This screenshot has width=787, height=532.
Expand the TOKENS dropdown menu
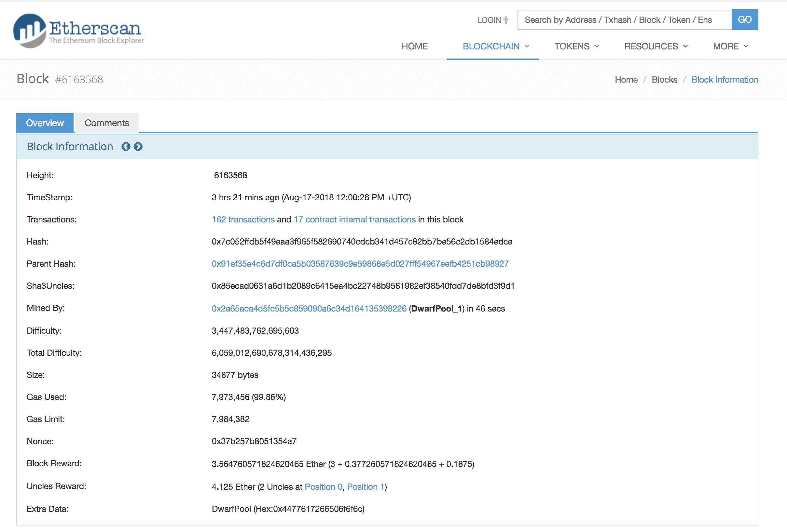[x=576, y=47]
